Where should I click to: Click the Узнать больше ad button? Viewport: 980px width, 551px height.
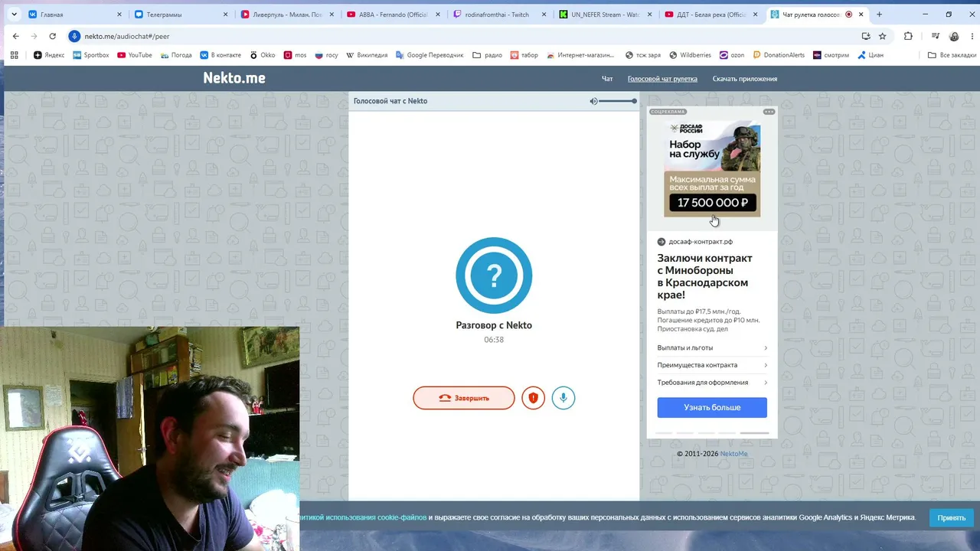coord(712,408)
